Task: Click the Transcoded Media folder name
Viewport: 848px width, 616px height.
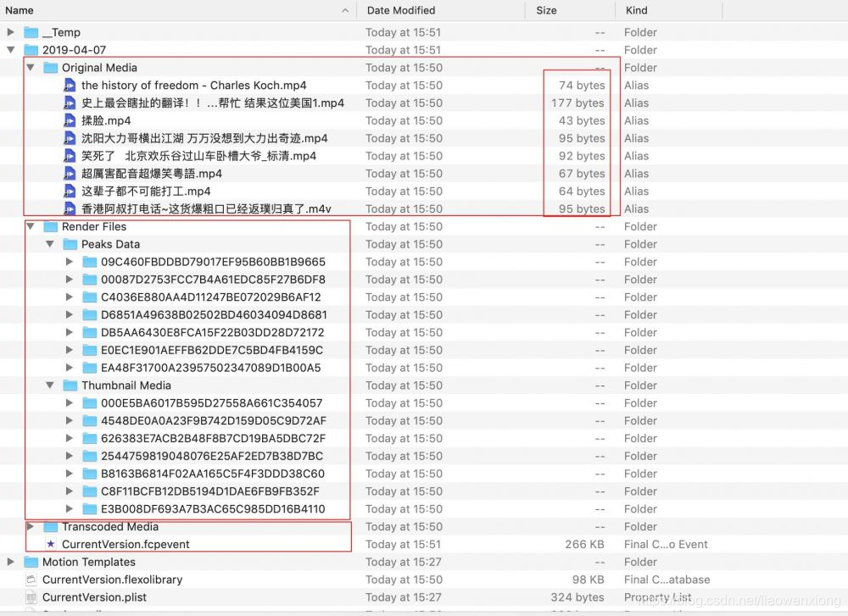Action: [x=109, y=526]
